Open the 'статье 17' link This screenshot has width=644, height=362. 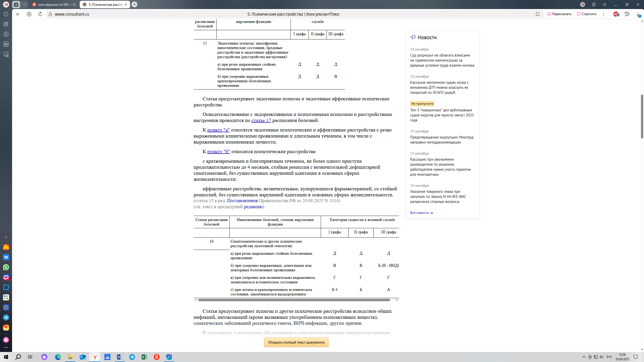click(x=261, y=120)
